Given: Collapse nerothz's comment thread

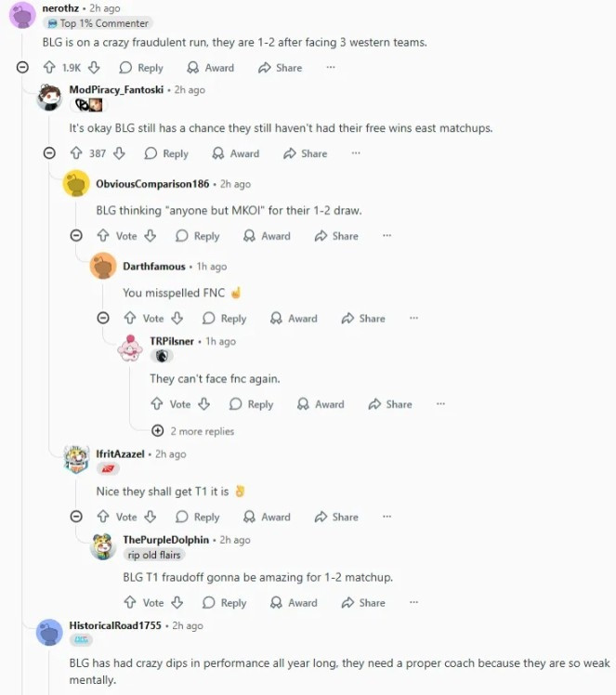Looking at the screenshot, I should pos(22,68).
